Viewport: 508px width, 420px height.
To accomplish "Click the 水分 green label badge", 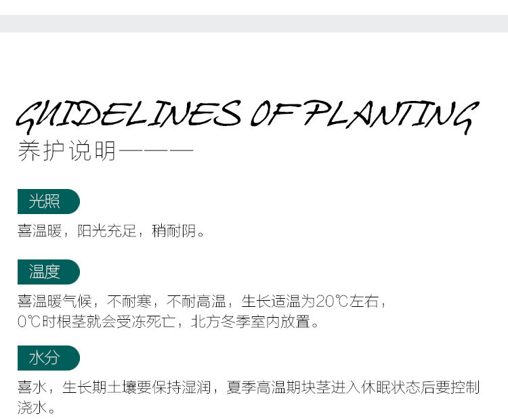I will (46, 358).
